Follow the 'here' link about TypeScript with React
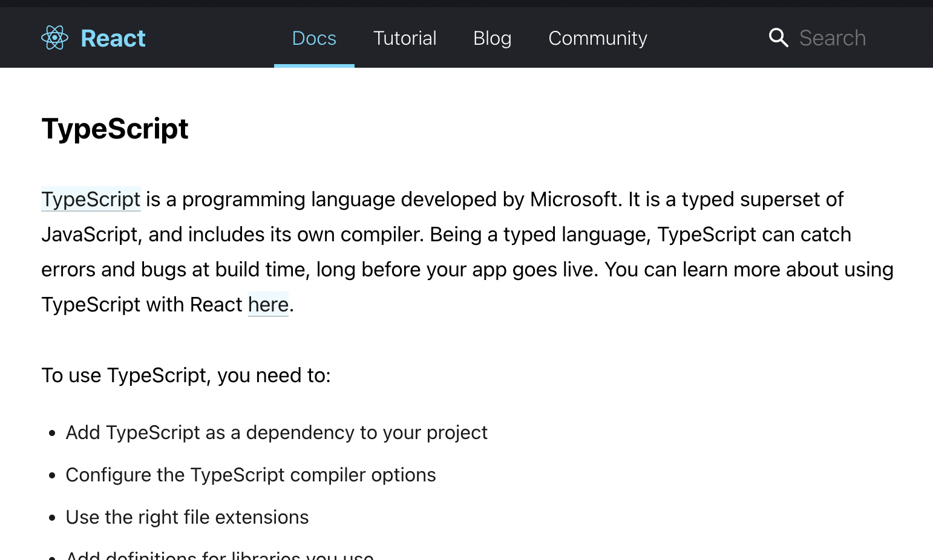 [x=268, y=304]
